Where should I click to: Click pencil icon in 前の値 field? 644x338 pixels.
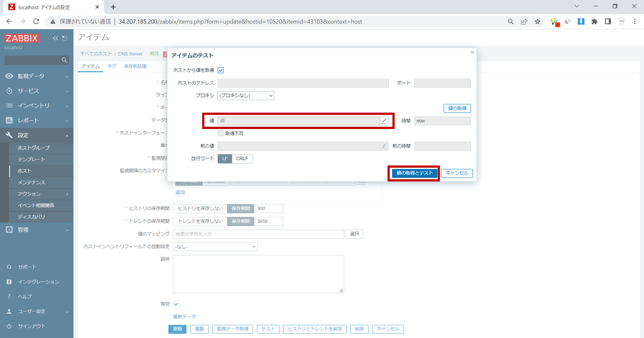(x=384, y=146)
